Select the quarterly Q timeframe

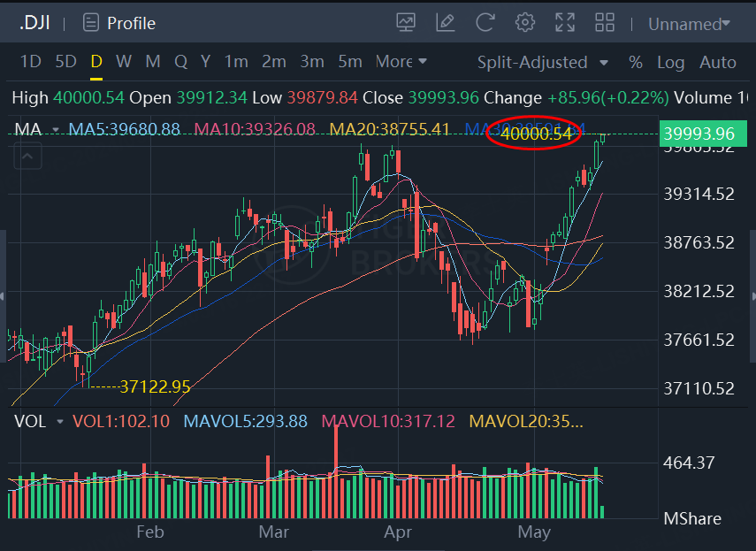click(180, 62)
